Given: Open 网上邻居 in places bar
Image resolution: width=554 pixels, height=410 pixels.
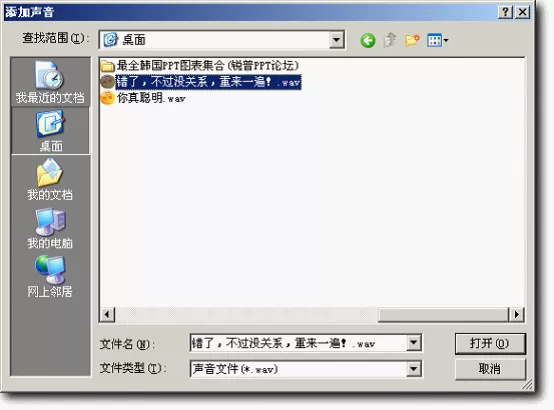Looking at the screenshot, I should point(50,277).
